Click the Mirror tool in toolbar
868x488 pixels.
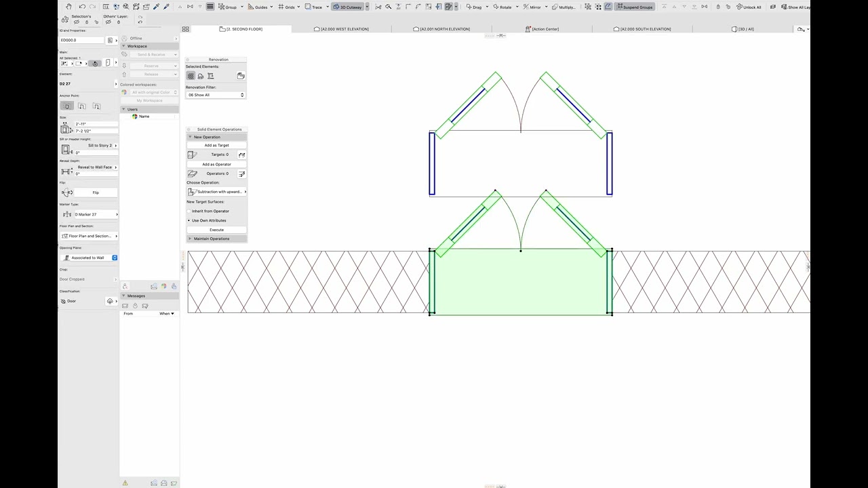click(532, 7)
